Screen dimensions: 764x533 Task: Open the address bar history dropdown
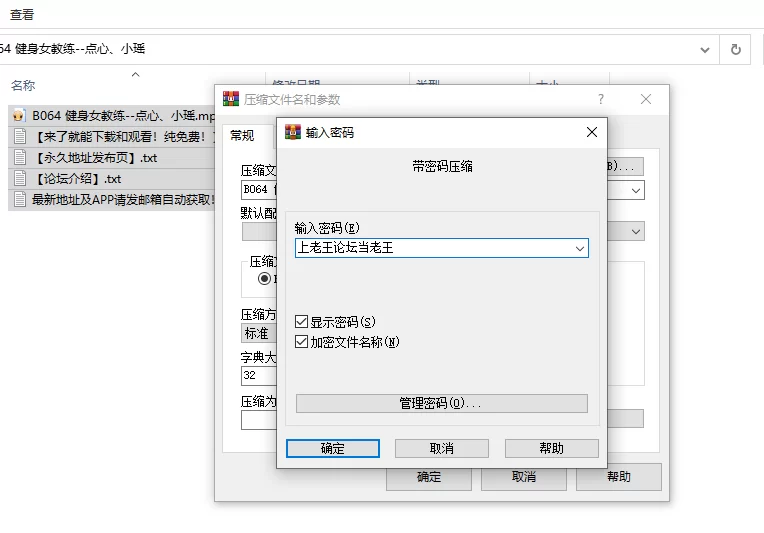coord(706,49)
